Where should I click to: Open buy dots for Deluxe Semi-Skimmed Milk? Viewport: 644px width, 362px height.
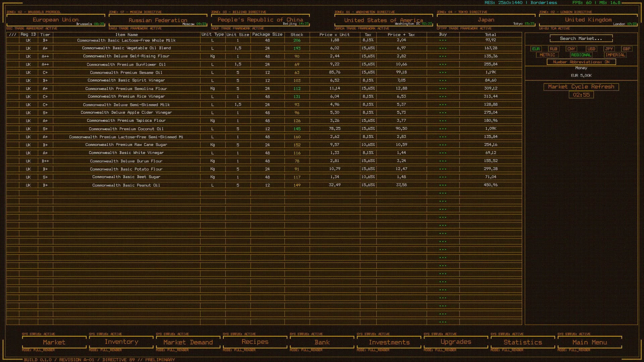(443, 105)
